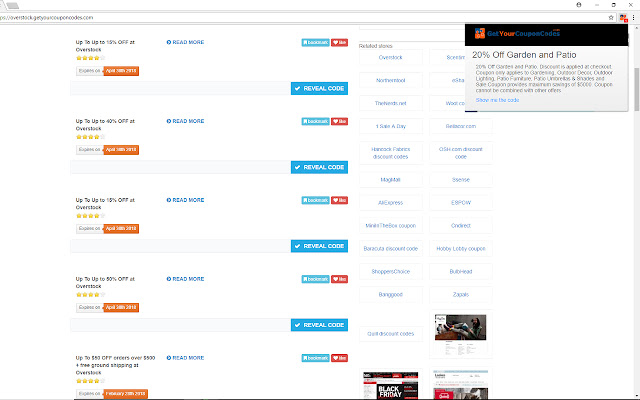The image size is (640, 400).
Task: Open the MagMall store link
Action: click(x=391, y=180)
